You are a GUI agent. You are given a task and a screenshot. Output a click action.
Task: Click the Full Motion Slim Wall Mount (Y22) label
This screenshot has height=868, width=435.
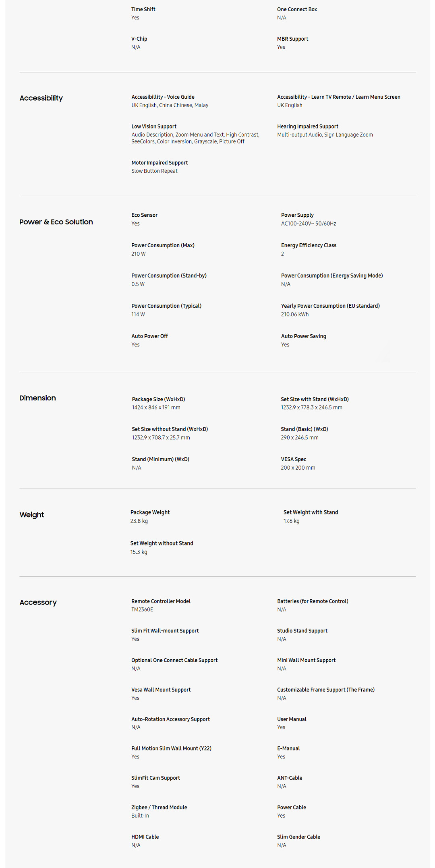point(171,748)
